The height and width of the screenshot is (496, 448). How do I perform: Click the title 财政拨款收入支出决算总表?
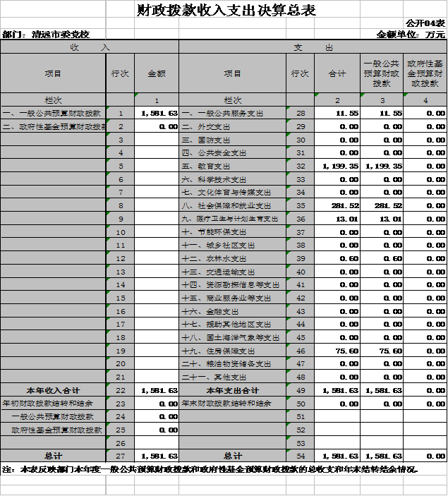click(226, 10)
